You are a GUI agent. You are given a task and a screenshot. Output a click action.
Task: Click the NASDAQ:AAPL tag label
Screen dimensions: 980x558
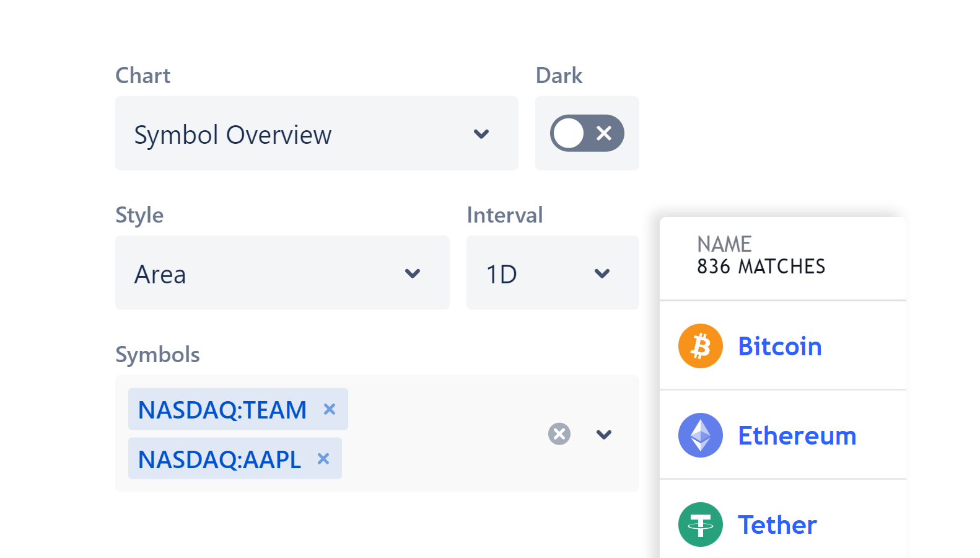(219, 459)
